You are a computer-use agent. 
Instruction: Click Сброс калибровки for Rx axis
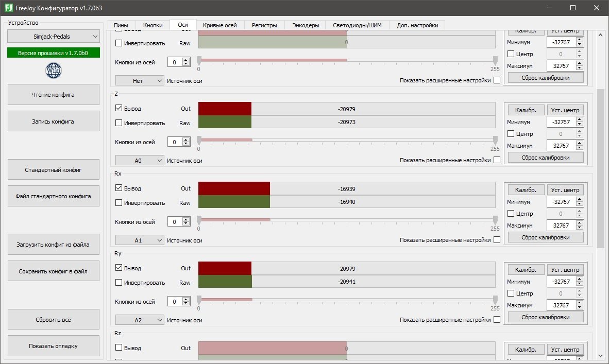[545, 237]
